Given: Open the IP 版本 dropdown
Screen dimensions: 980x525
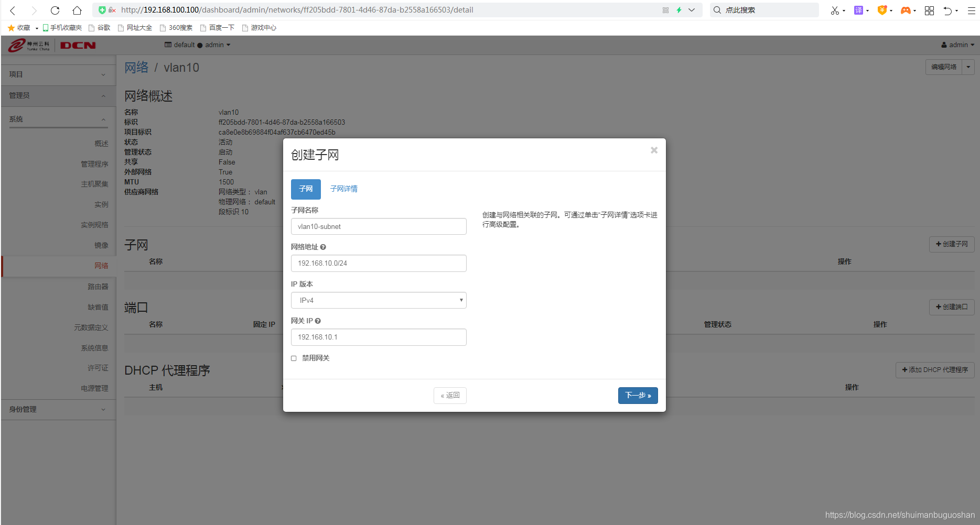Looking at the screenshot, I should [379, 300].
